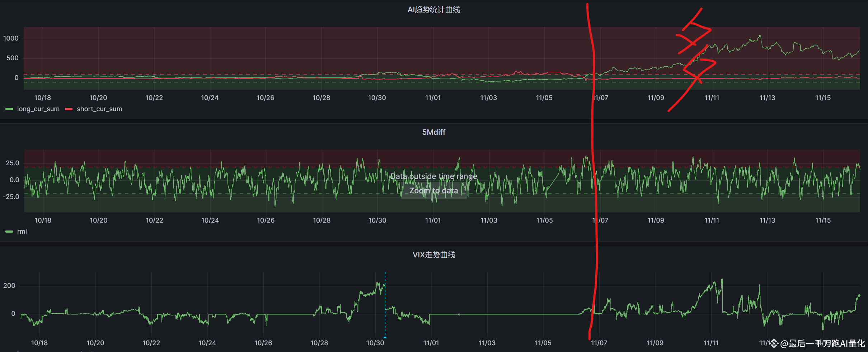Toggle the long_cur_sum series in the legend

[38, 109]
